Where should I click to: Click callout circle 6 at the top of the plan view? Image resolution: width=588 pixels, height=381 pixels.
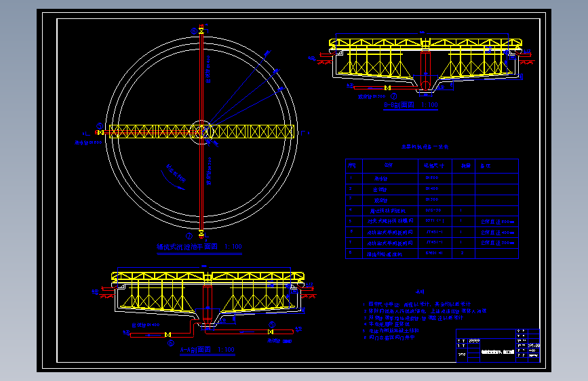pyautogui.click(x=194, y=31)
